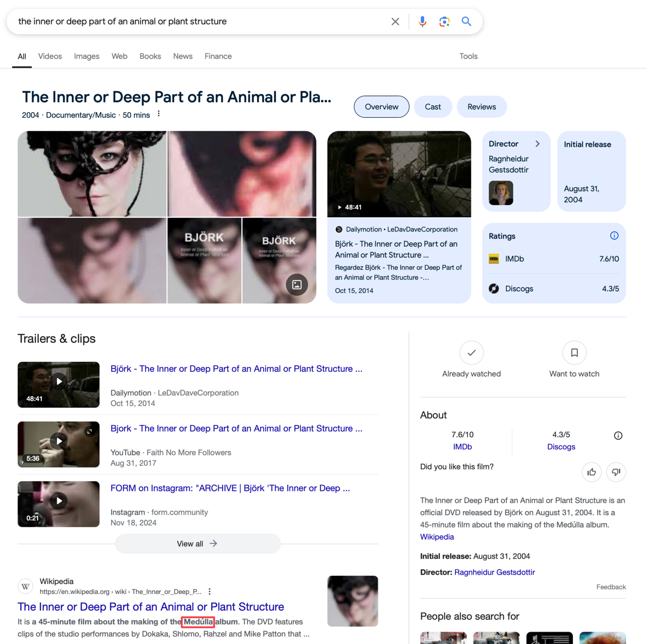Follow the Discogs link in About section
This screenshot has height=644, width=647.
tap(561, 447)
